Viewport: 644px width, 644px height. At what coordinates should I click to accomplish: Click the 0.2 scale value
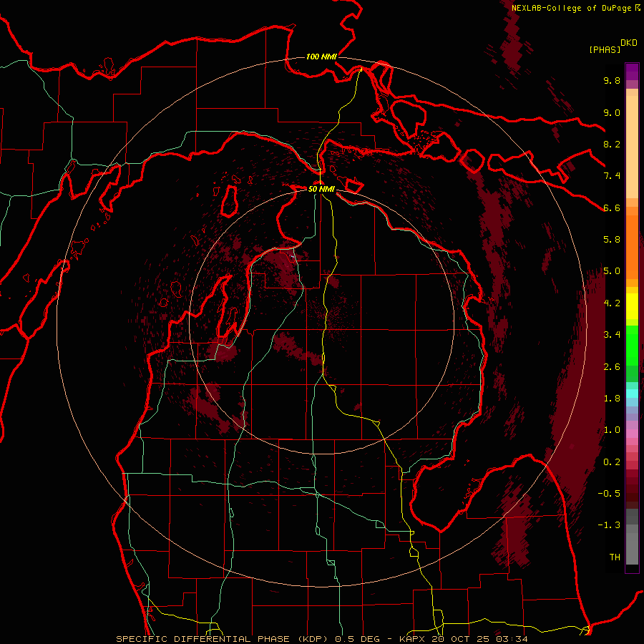[x=612, y=462]
